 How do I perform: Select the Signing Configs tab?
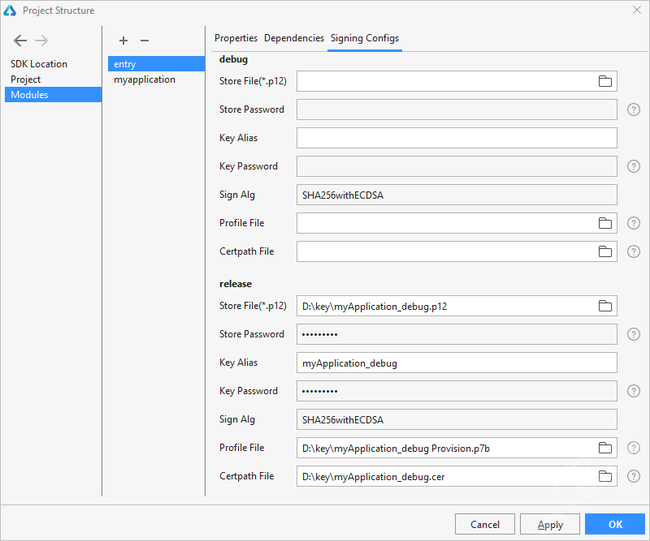pos(364,38)
